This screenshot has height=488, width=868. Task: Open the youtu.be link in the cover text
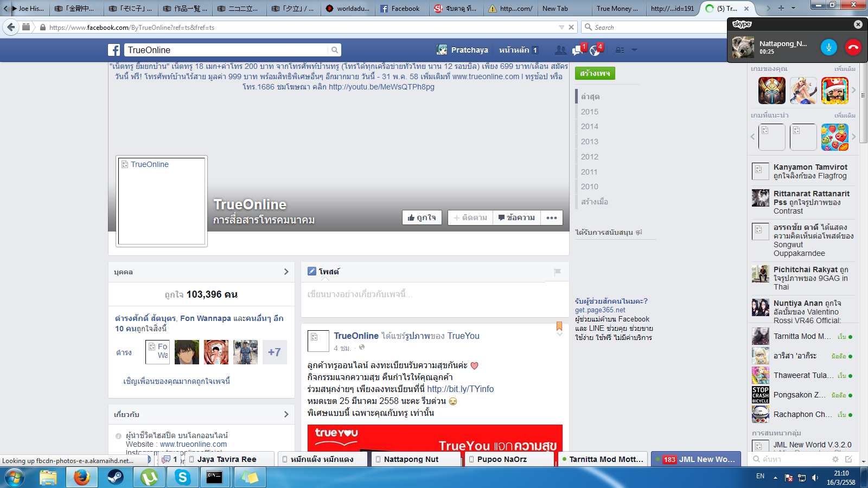[381, 87]
